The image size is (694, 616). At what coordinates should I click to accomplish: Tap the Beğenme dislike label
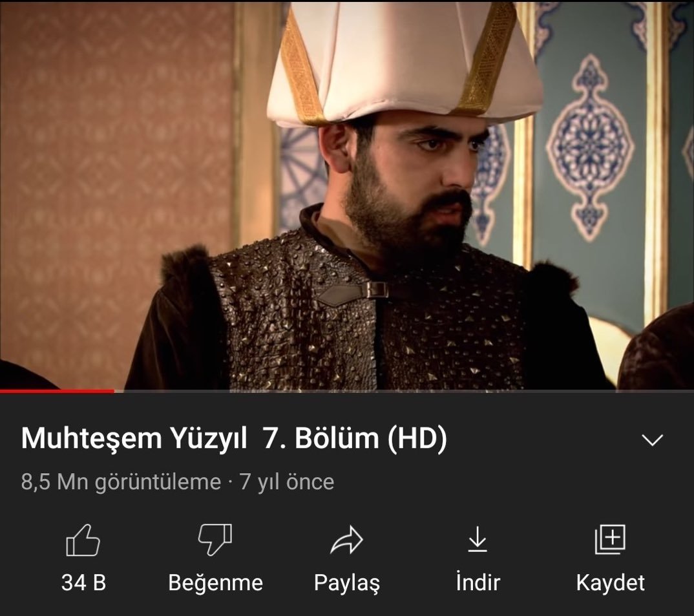click(216, 583)
